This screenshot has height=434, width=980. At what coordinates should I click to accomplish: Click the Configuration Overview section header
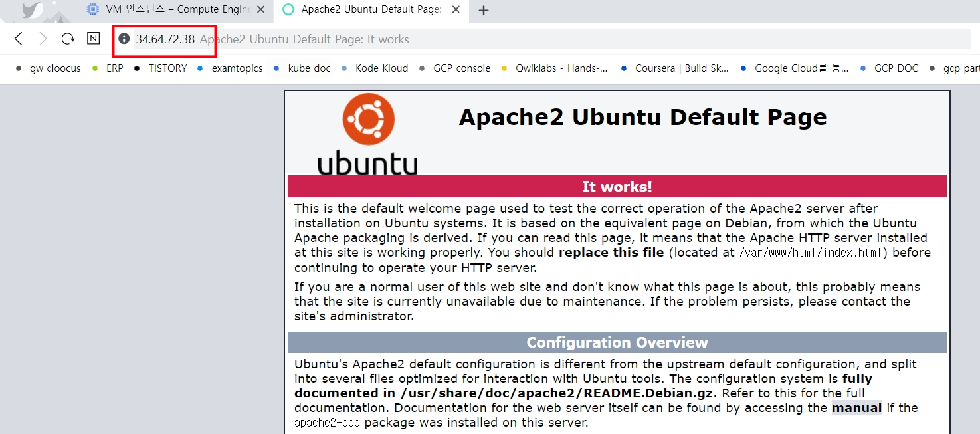[617, 342]
